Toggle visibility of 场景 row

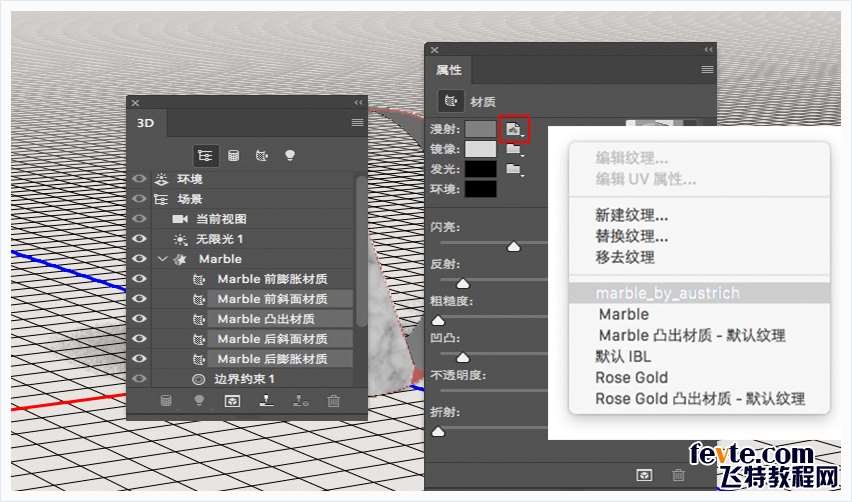[140, 199]
